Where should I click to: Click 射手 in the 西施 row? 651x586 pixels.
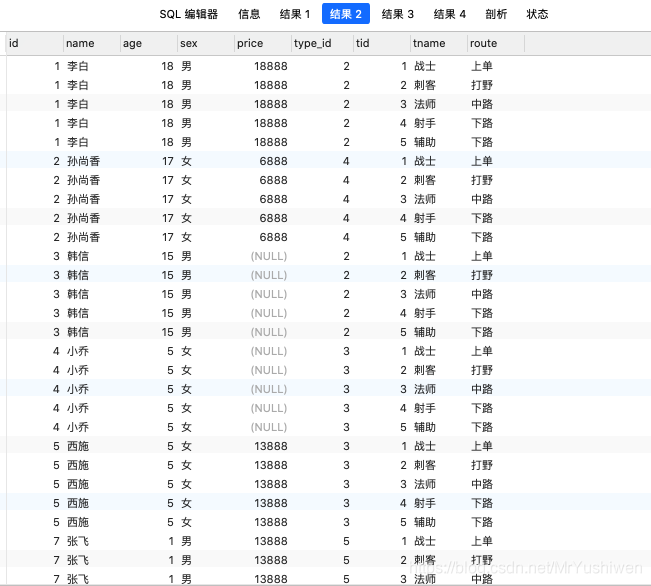pos(425,504)
